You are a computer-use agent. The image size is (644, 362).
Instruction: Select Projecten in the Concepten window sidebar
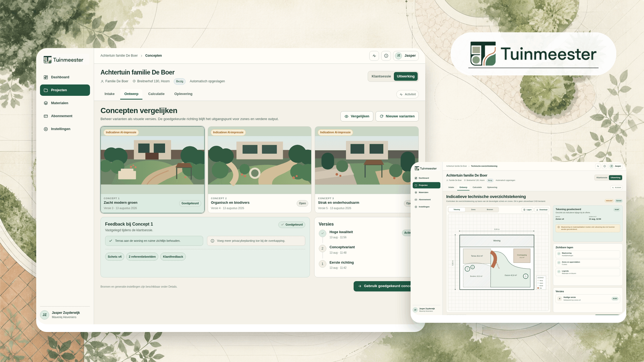[x=65, y=90]
